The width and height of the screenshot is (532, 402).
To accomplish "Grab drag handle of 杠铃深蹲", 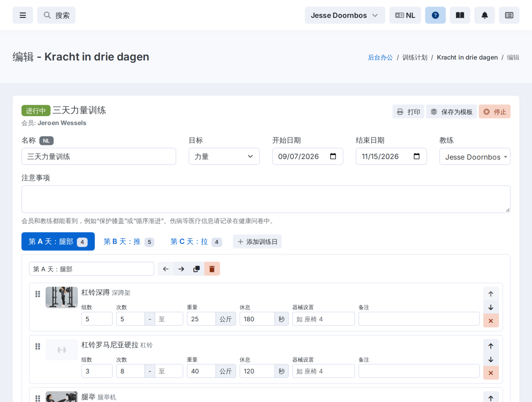I will pyautogui.click(x=38, y=294).
